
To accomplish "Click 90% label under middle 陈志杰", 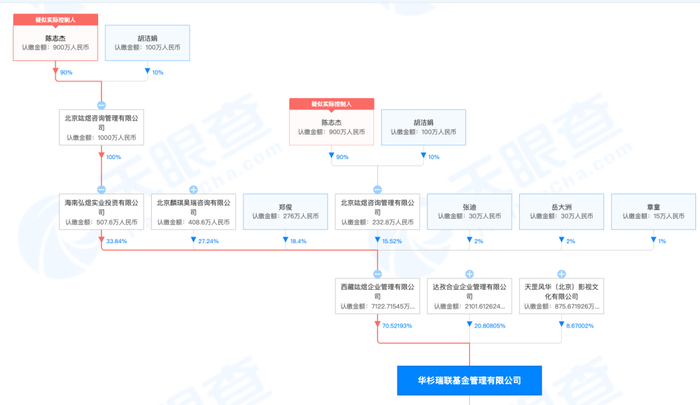I will tap(342, 157).
